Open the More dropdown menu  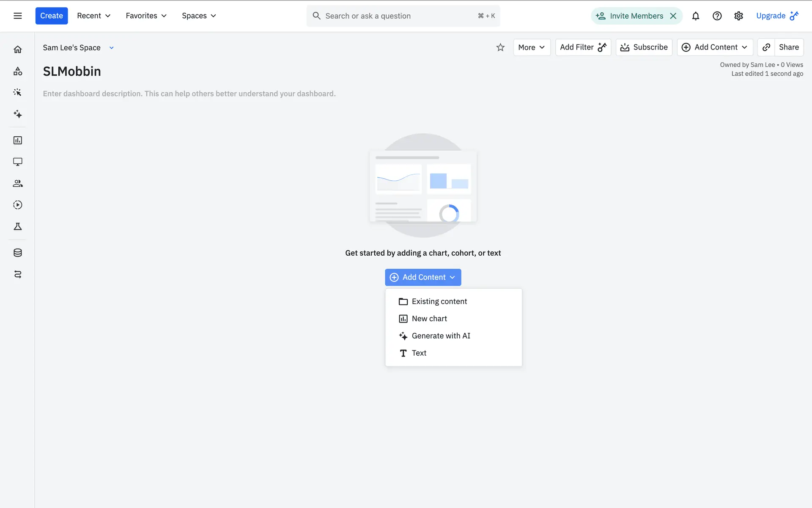point(532,47)
